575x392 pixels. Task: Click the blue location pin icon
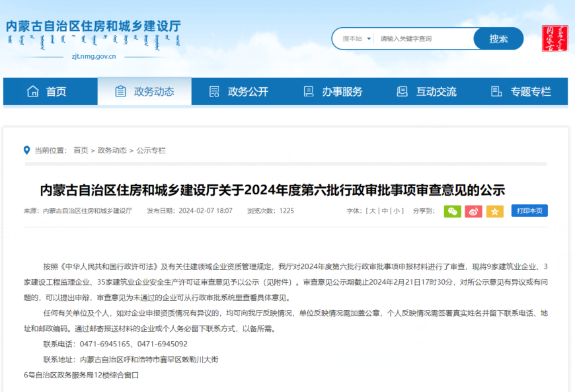[26, 150]
